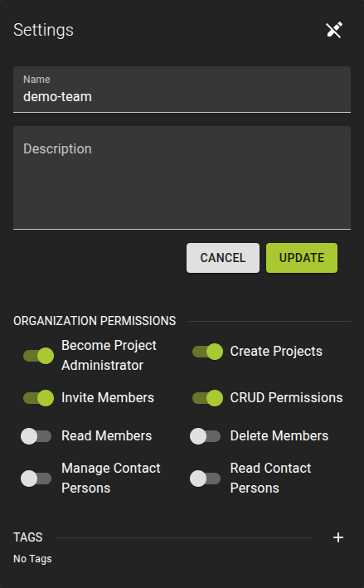Click the Delete Members label text
Image resolution: width=364 pixels, height=588 pixels.
click(x=279, y=435)
